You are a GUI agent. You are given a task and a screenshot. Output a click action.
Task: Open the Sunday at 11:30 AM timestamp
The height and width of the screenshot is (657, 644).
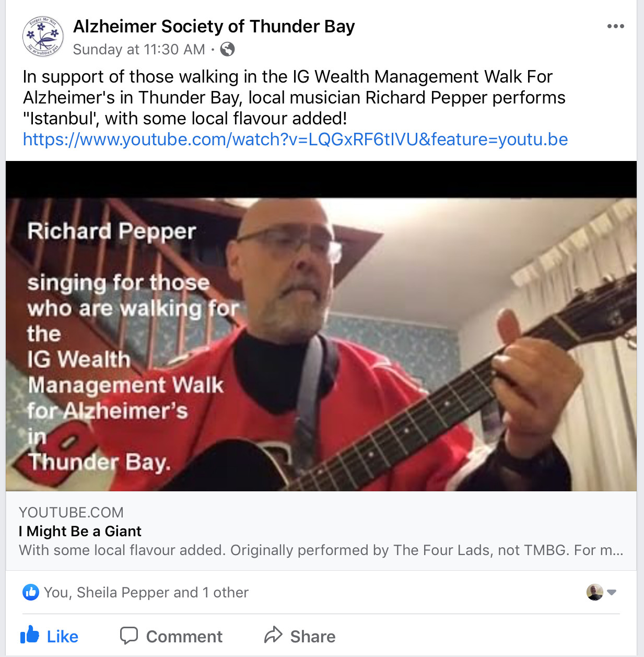pos(139,49)
